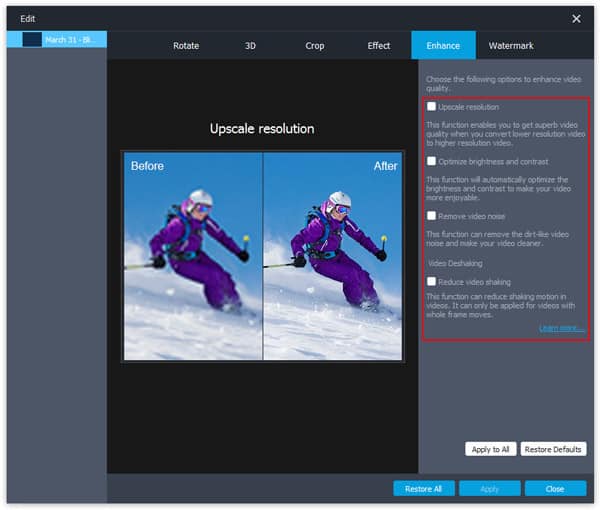Click the Restore Defaults button
The image size is (600, 510).
553,449
